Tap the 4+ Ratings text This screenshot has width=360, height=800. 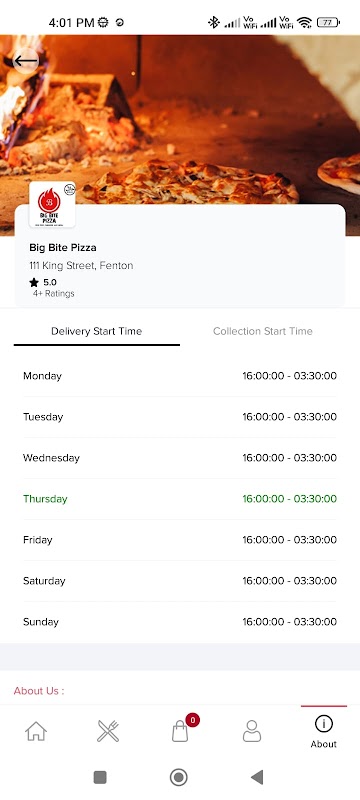(x=54, y=293)
